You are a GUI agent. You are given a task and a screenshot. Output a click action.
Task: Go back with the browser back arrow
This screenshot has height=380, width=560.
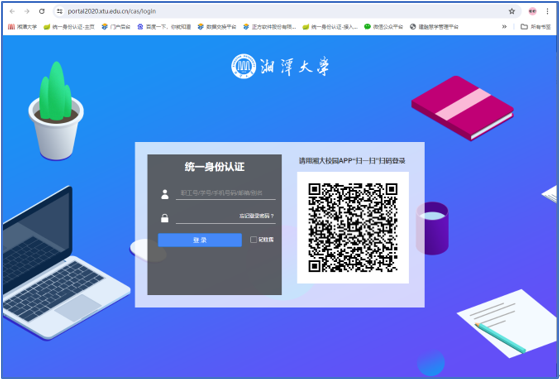[x=12, y=11]
